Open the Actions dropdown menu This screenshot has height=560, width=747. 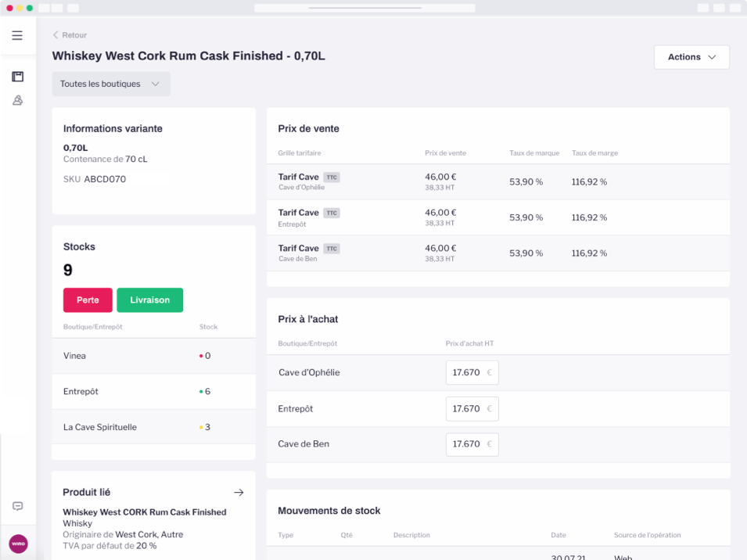point(691,57)
